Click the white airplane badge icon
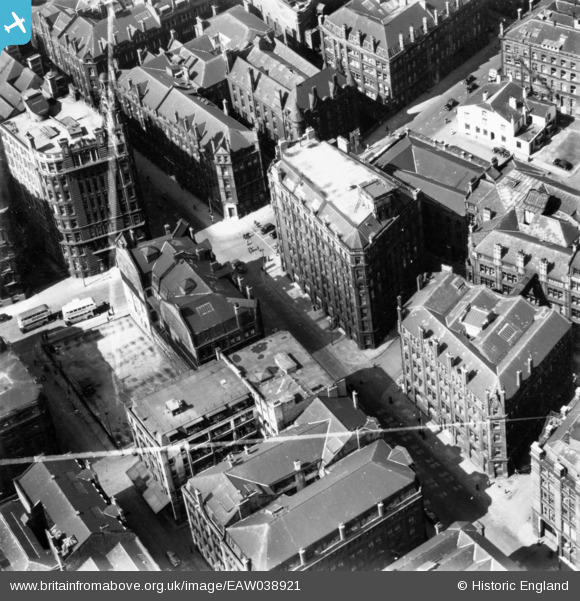The height and width of the screenshot is (601, 580). click(15, 23)
